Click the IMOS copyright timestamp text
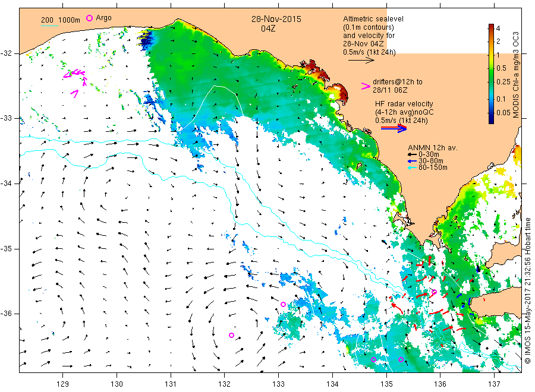535x392 pixels. point(528,291)
